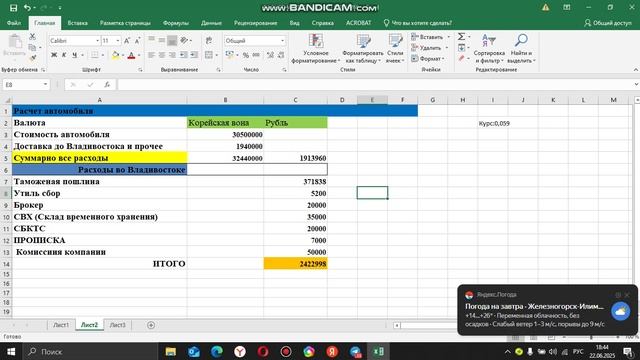640x360 pixels.
Task: Click the Increase Indent icon
Action: pyautogui.click(x=194, y=55)
